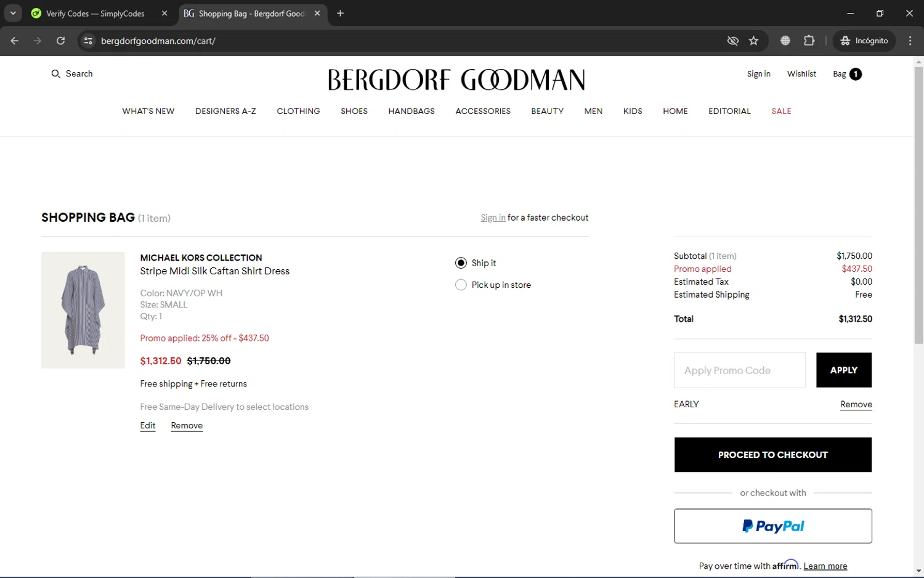Select the Ship it radio button
924x578 pixels.
point(461,263)
